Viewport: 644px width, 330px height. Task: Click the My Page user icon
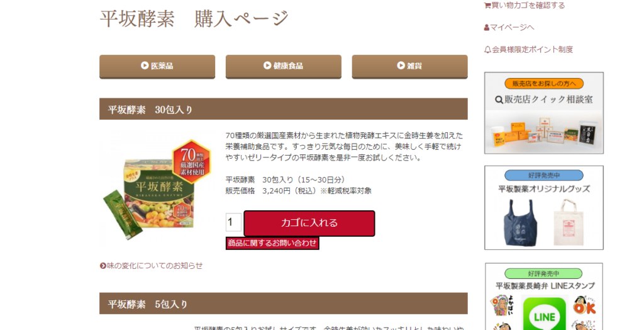click(x=487, y=28)
